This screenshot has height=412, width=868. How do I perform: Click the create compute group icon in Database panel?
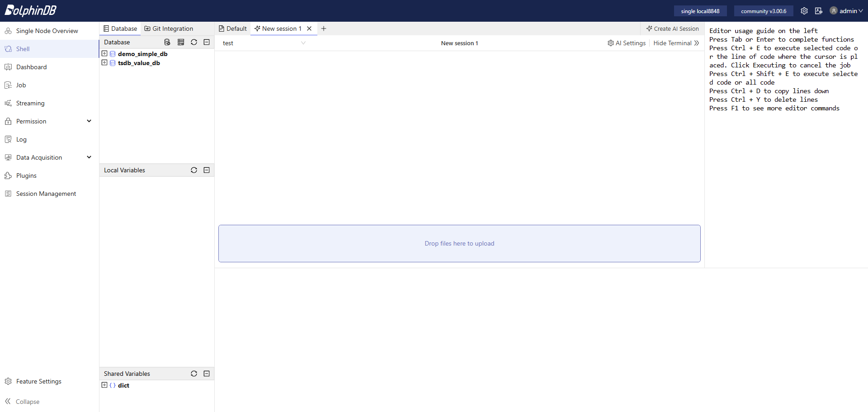pyautogui.click(x=181, y=42)
